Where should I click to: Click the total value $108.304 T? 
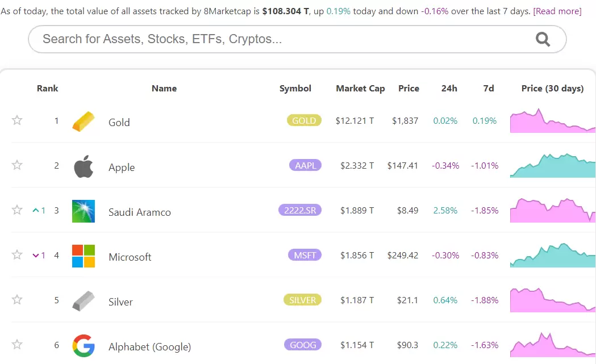pyautogui.click(x=285, y=11)
